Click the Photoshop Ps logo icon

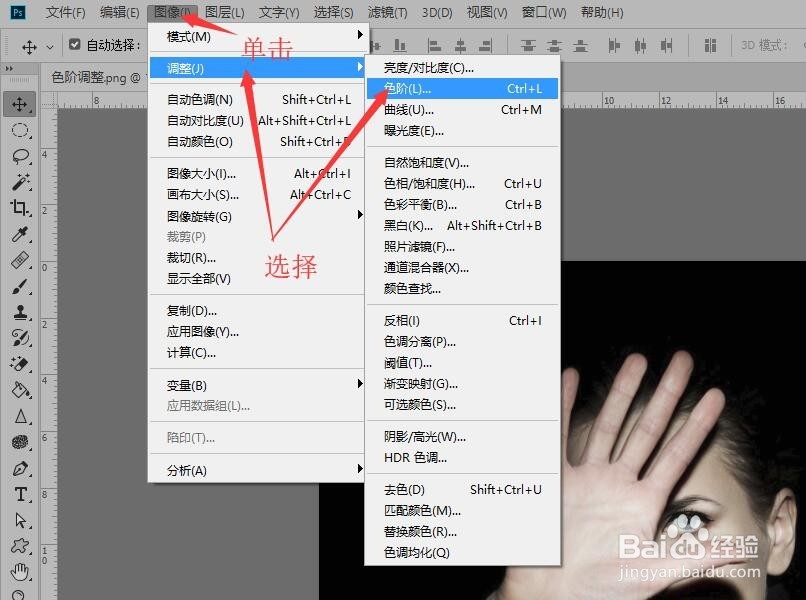tap(18, 12)
